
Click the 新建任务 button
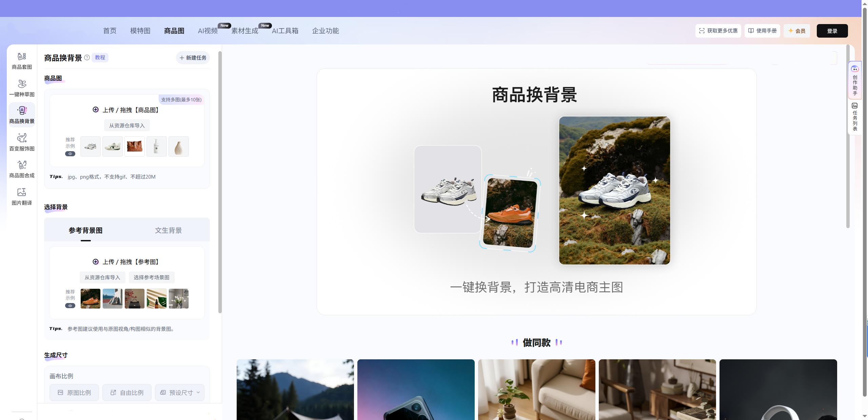pos(193,58)
